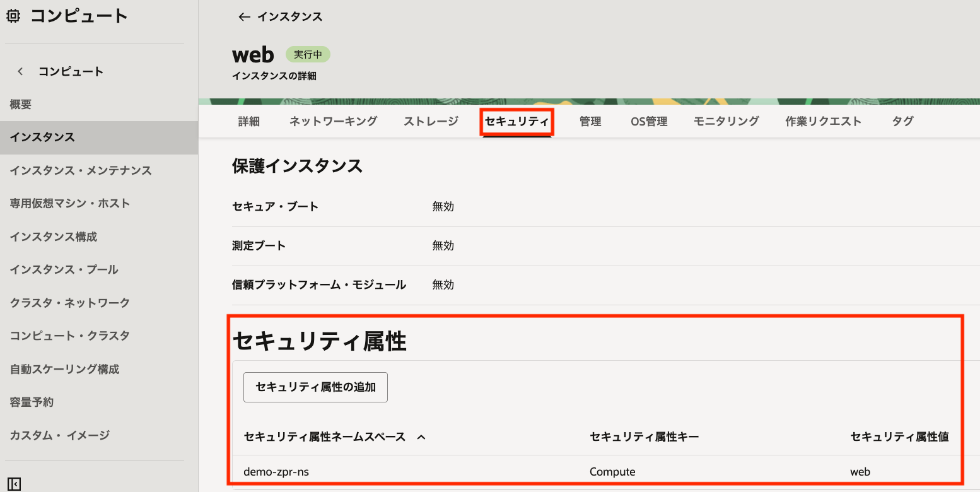This screenshot has height=492, width=980.
Task: Select the ストレージ tab
Action: click(431, 121)
